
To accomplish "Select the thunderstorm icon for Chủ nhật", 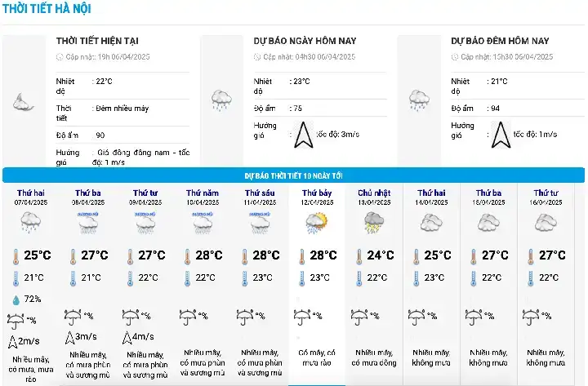I will click(x=373, y=222).
